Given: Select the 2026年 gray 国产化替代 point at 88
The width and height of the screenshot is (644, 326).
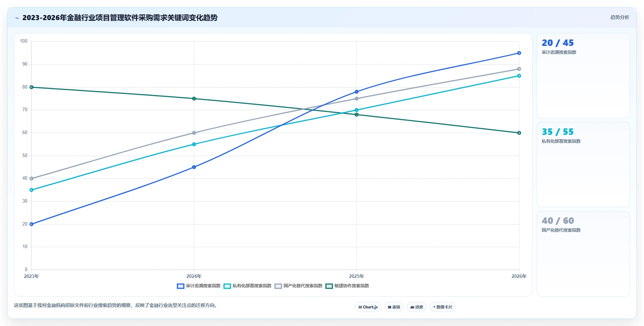Looking at the screenshot, I should 519,69.
